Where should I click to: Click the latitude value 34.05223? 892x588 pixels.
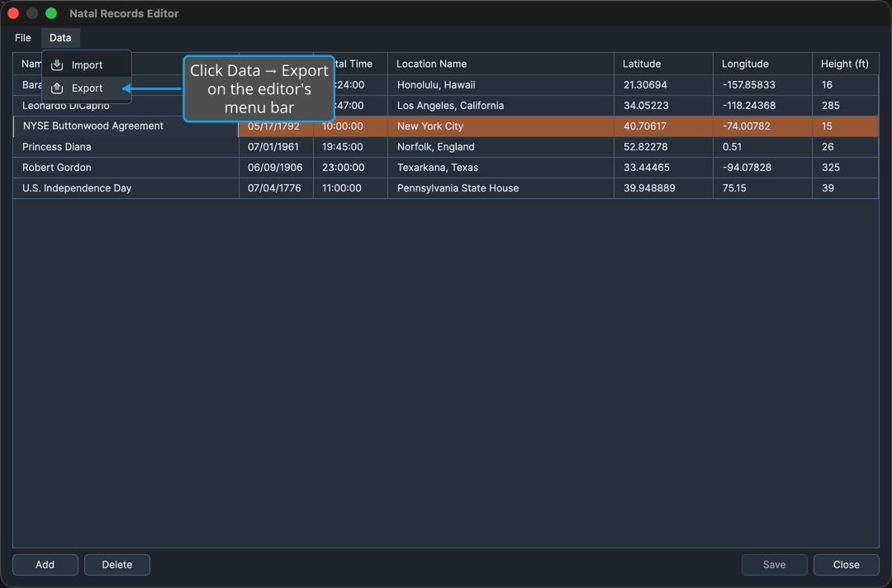(663, 106)
